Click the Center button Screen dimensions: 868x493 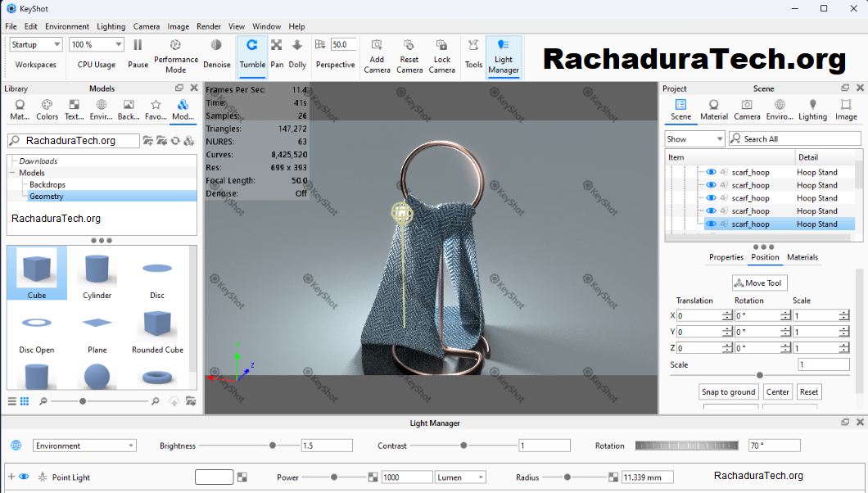coord(777,391)
